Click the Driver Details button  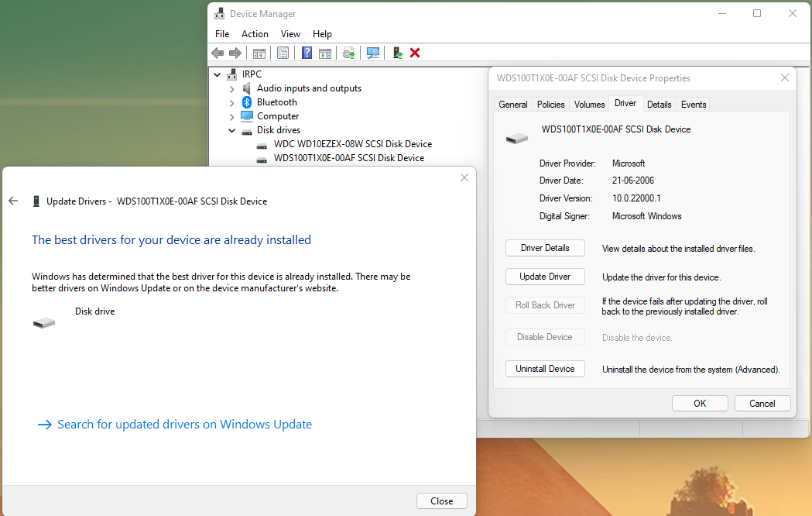[545, 248]
